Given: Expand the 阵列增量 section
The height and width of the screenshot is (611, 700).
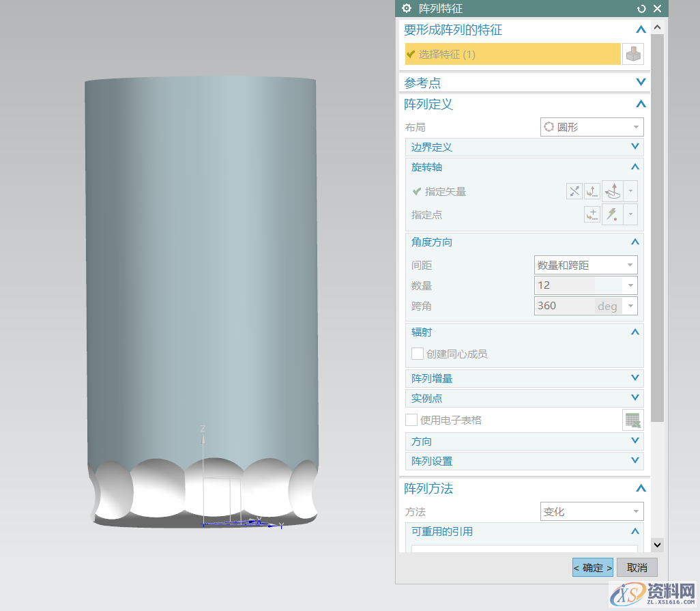Looking at the screenshot, I should [524, 378].
